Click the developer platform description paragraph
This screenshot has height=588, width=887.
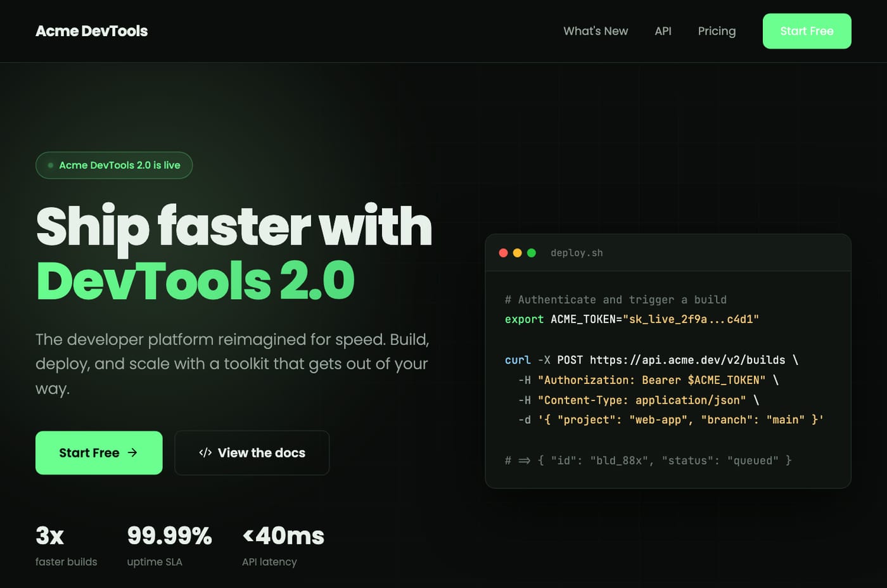[233, 364]
